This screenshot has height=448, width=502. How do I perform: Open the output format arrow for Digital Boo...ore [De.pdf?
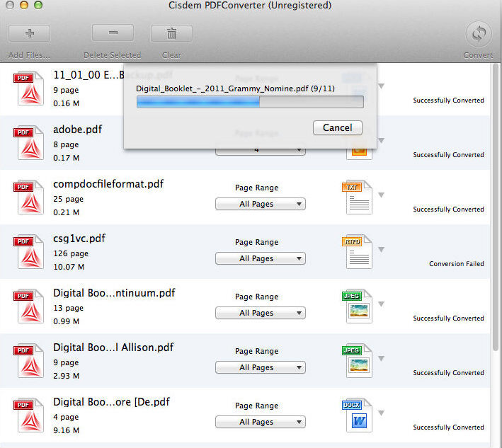point(381,413)
